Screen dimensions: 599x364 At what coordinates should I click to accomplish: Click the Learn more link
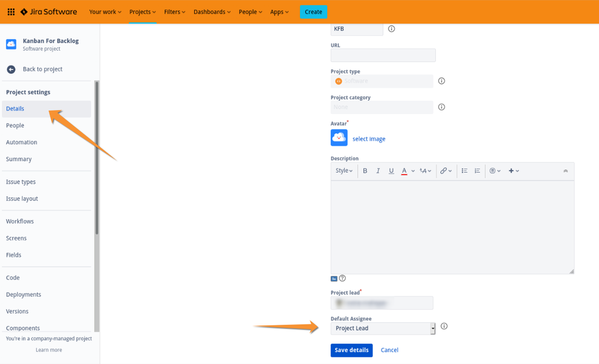pyautogui.click(x=49, y=350)
